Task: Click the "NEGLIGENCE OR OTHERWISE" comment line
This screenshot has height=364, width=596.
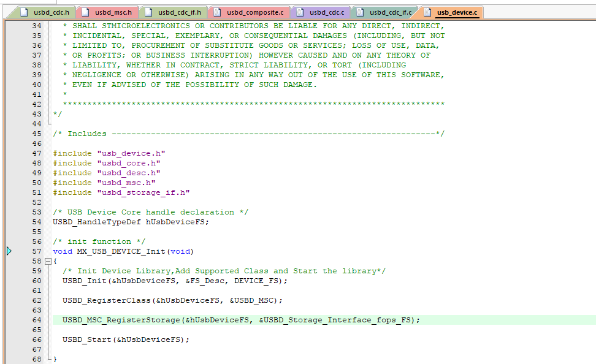Action: (x=253, y=75)
